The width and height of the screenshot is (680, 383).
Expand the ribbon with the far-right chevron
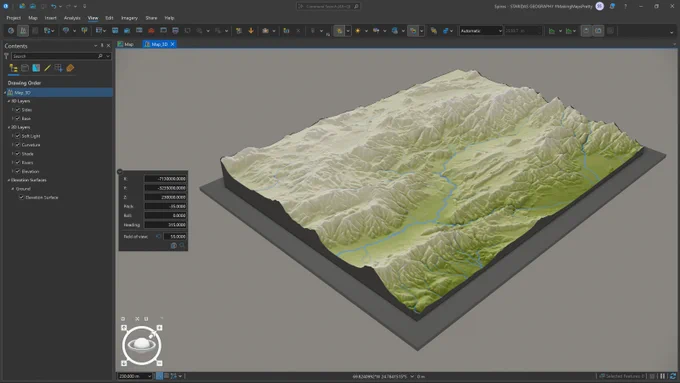671,32
